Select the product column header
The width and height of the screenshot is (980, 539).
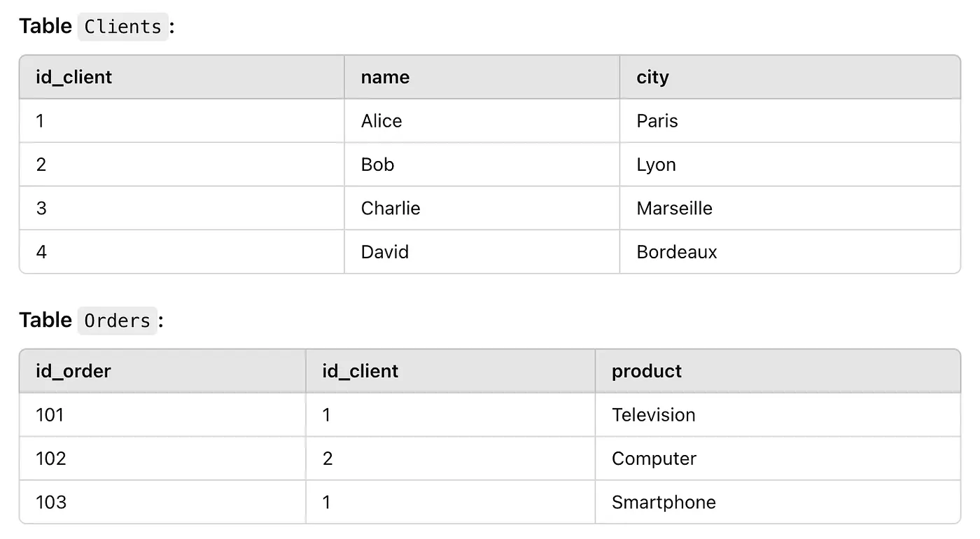778,371
